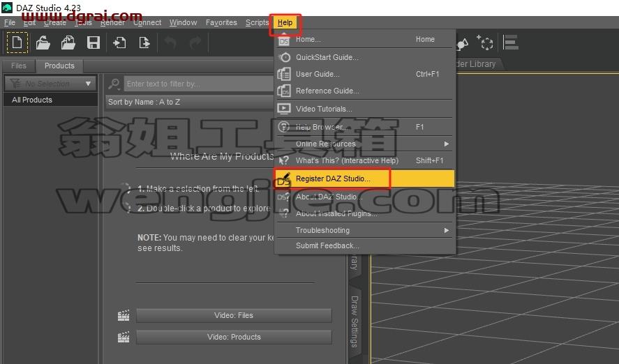Switch to the Files tab

[19, 66]
